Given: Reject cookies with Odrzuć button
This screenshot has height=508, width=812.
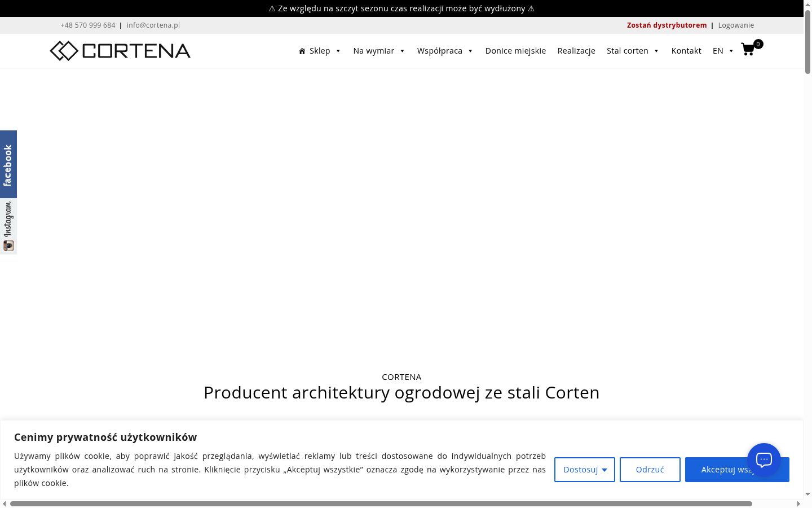Looking at the screenshot, I should pos(650,470).
